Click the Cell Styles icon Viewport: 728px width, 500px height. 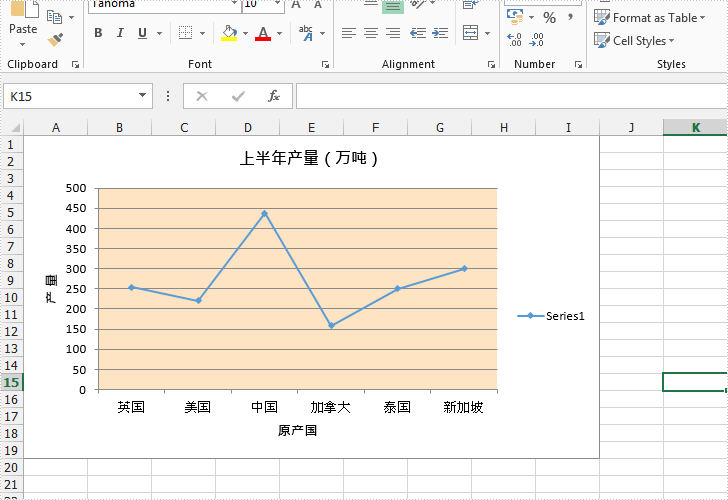click(602, 40)
